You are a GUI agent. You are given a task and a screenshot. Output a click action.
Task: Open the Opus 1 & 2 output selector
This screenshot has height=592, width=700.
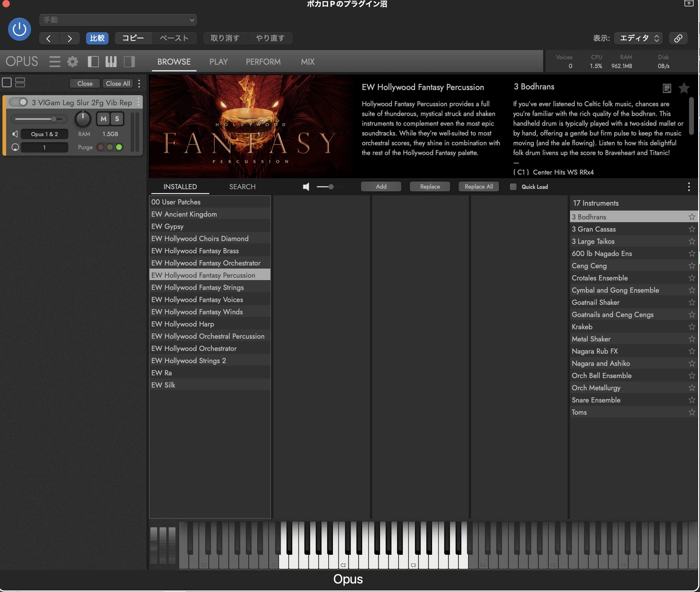coord(44,134)
